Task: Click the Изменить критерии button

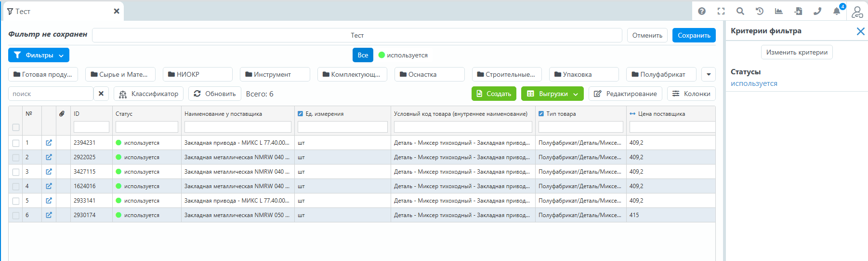Action: click(x=797, y=52)
